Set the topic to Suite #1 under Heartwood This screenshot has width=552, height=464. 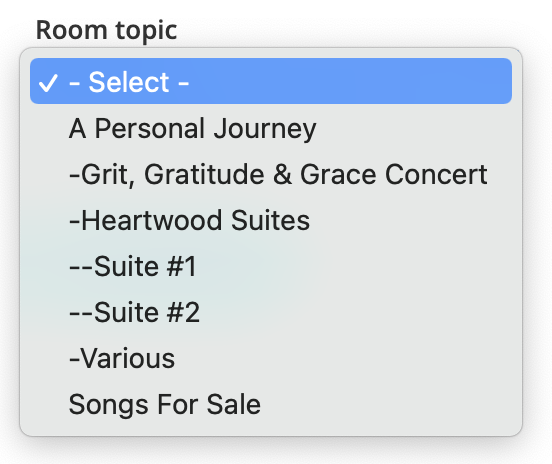point(271,267)
